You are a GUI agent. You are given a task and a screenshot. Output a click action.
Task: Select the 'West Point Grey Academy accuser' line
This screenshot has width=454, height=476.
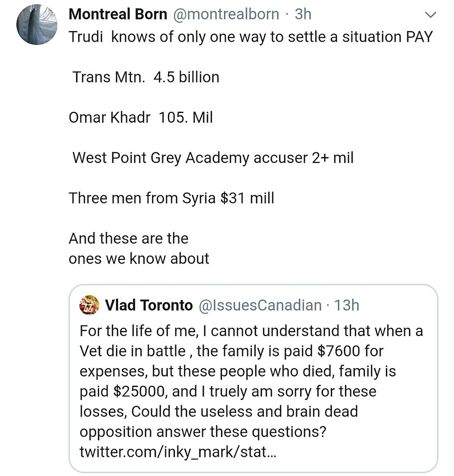(213, 158)
